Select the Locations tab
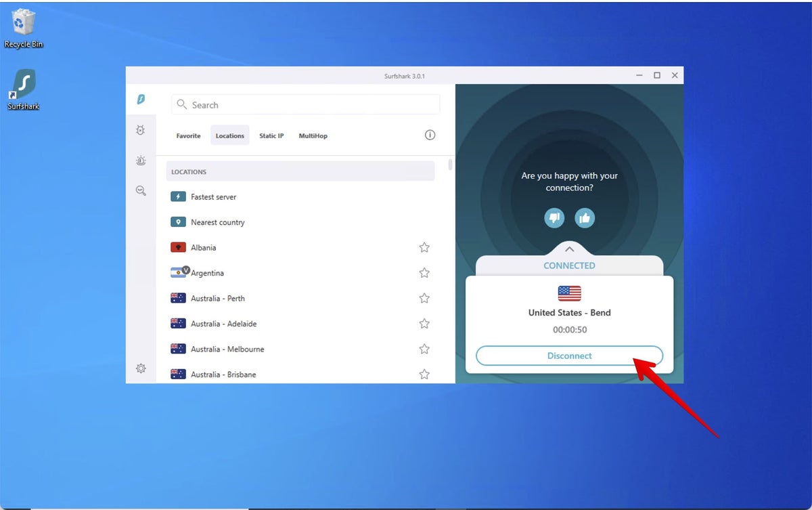Image resolution: width=812 pixels, height=510 pixels. tap(230, 135)
